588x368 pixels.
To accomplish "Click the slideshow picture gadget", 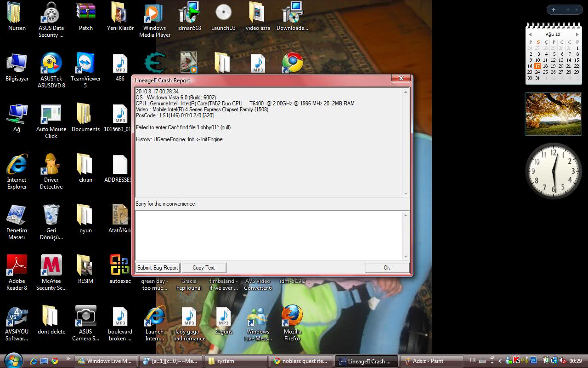I will pyautogui.click(x=553, y=114).
